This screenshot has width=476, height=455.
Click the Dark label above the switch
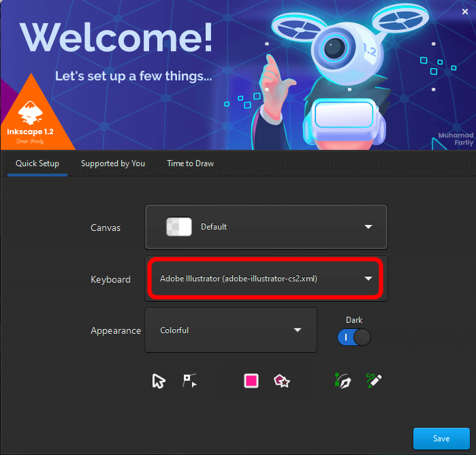pos(354,320)
